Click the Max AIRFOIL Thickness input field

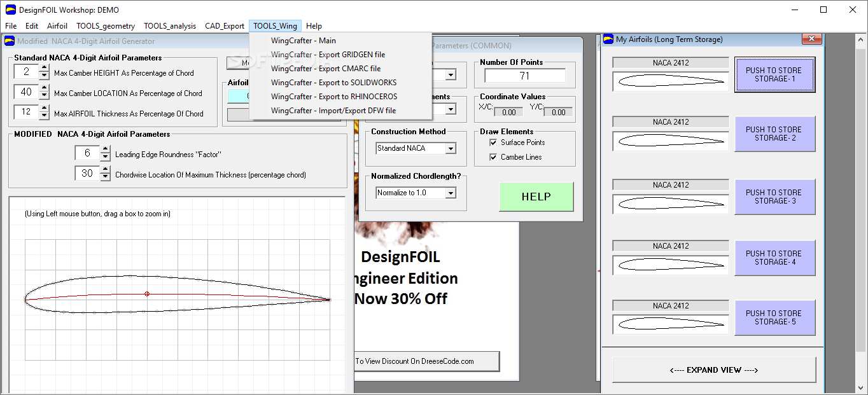point(26,113)
